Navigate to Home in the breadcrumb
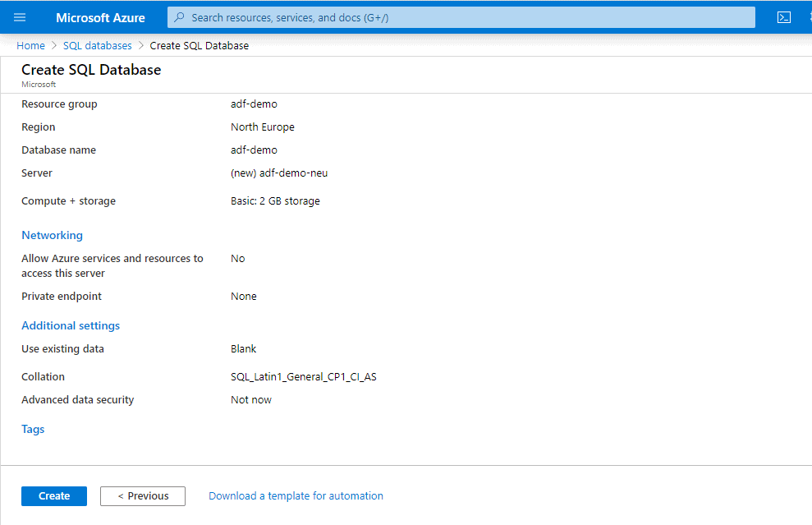 pos(30,46)
